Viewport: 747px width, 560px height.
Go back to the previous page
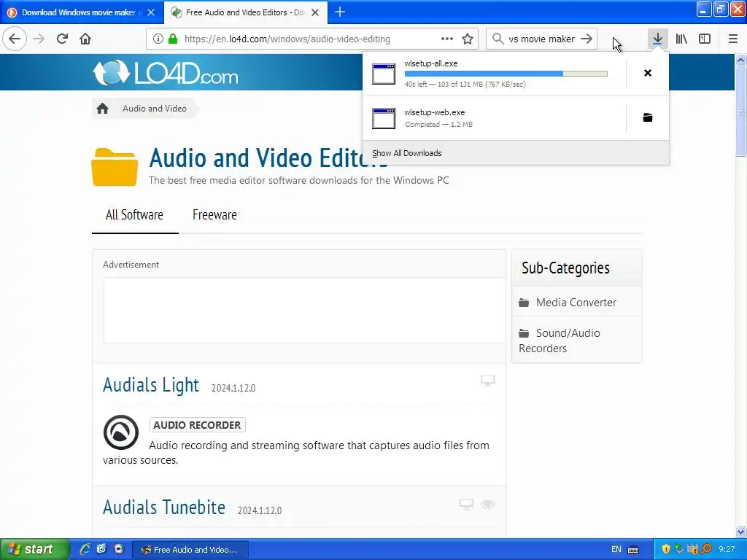pyautogui.click(x=15, y=39)
